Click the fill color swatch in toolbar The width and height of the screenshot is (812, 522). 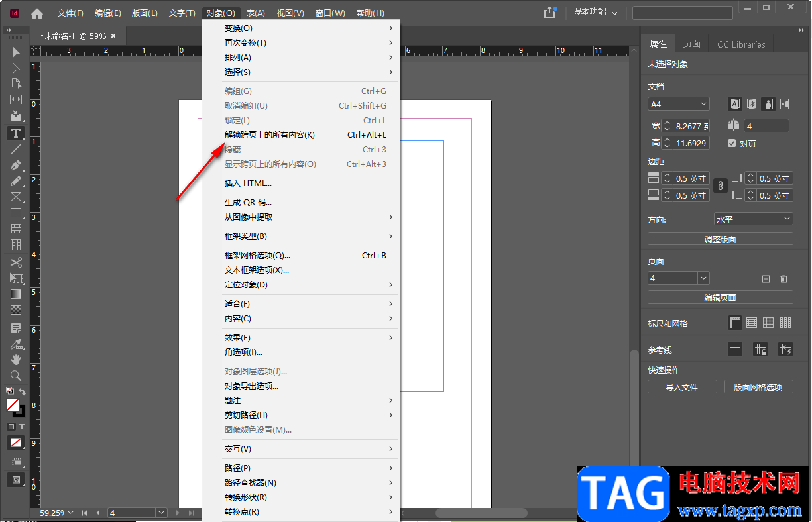pyautogui.click(x=13, y=403)
